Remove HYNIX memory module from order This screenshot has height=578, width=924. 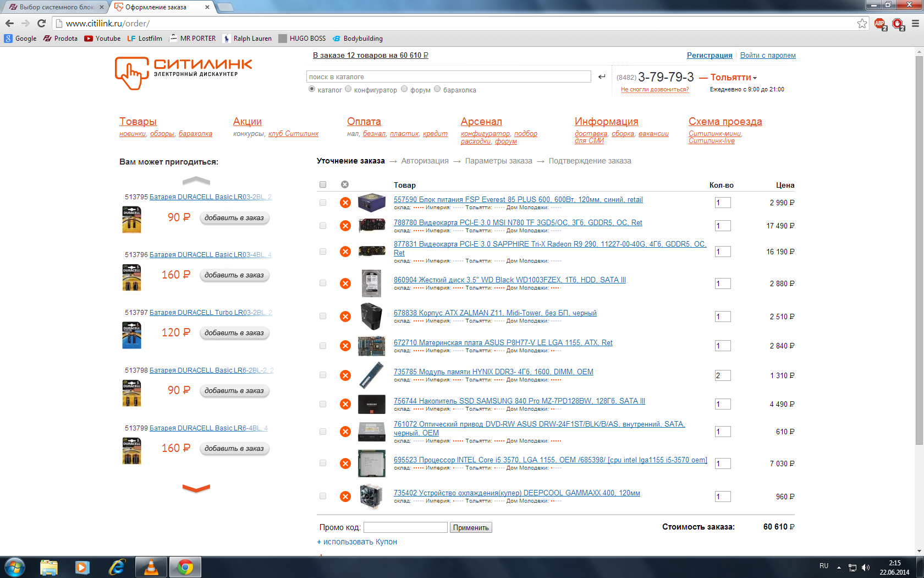point(345,375)
